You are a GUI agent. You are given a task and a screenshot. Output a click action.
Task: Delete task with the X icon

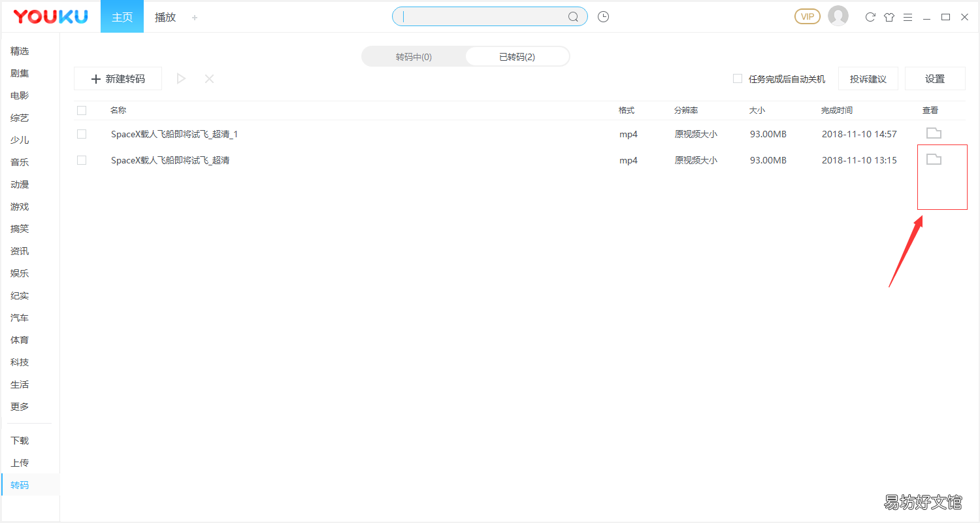pos(209,79)
